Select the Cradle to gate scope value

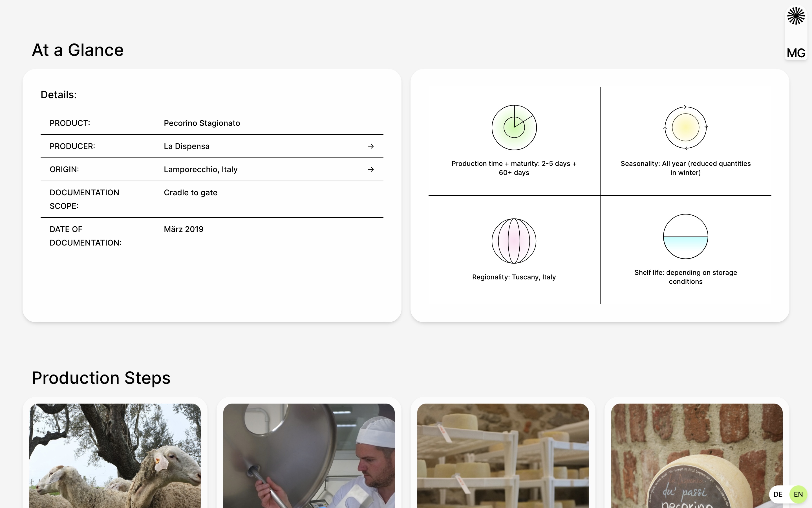[x=191, y=192]
